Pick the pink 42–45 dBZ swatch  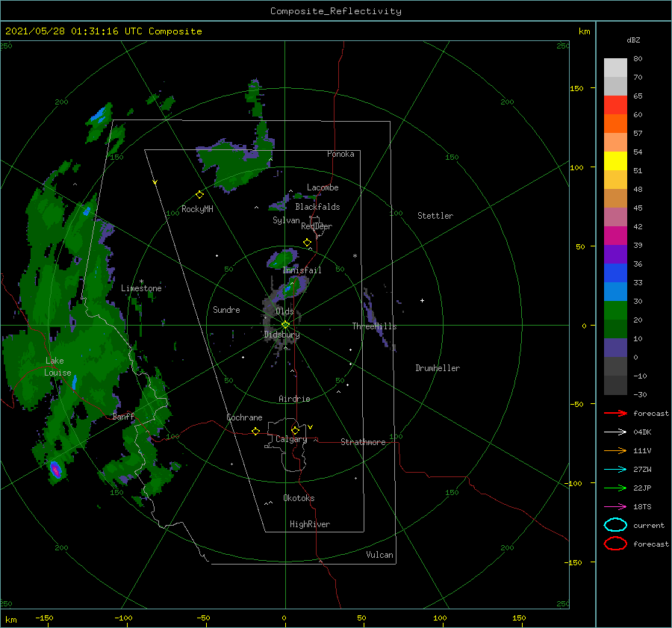615,217
